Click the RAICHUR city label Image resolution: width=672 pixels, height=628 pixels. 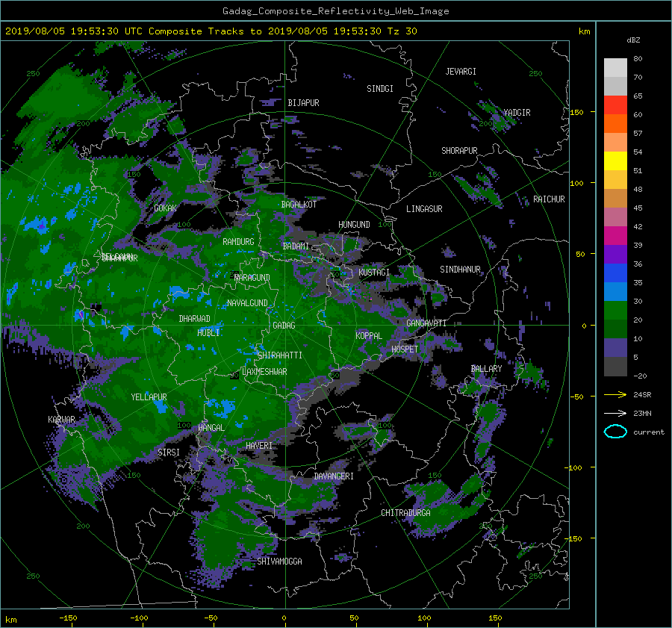(549, 199)
